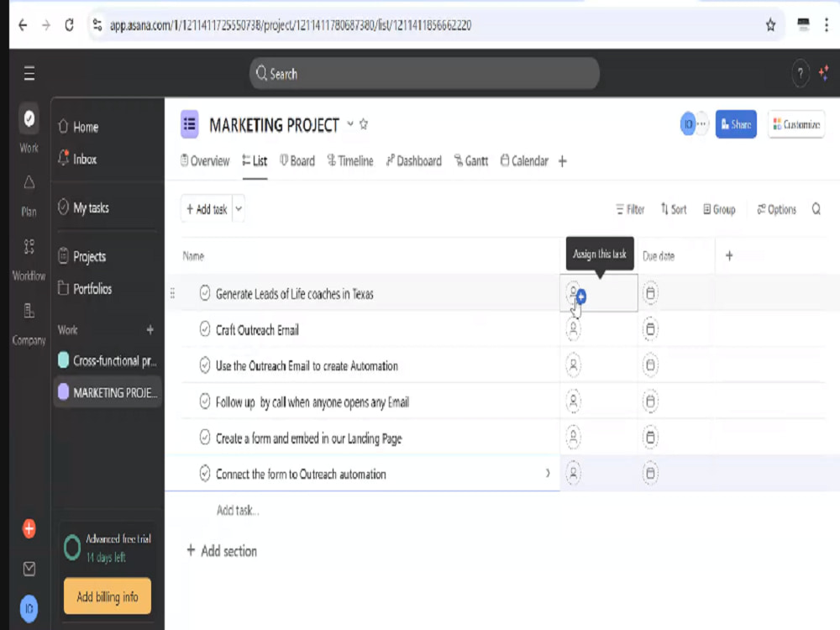
Task: Assign the 'Craft Outreach Email' task
Action: (573, 329)
